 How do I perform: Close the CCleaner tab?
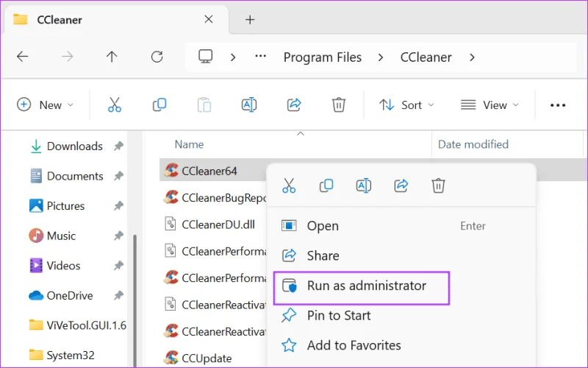209,19
